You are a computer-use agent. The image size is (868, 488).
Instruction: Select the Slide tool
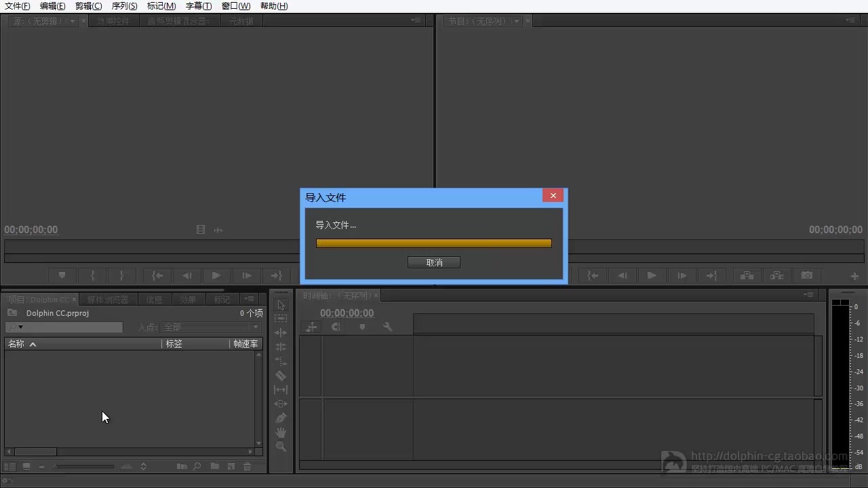281,404
